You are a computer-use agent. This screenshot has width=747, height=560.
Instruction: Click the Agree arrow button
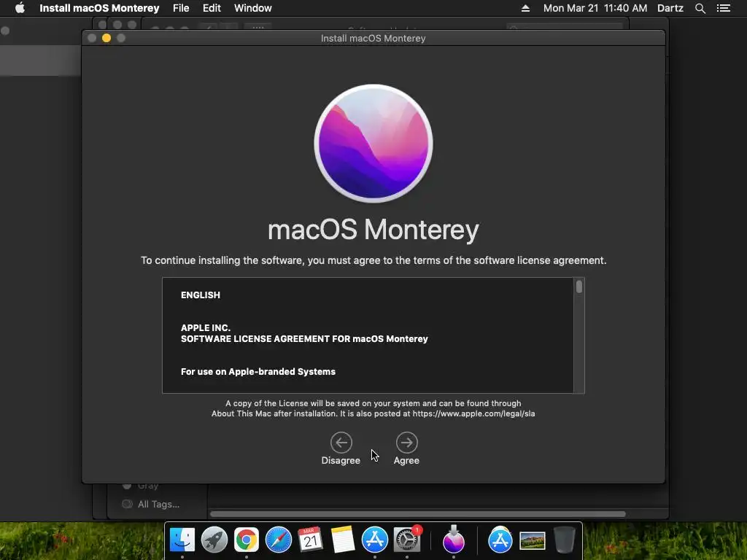[x=406, y=443]
